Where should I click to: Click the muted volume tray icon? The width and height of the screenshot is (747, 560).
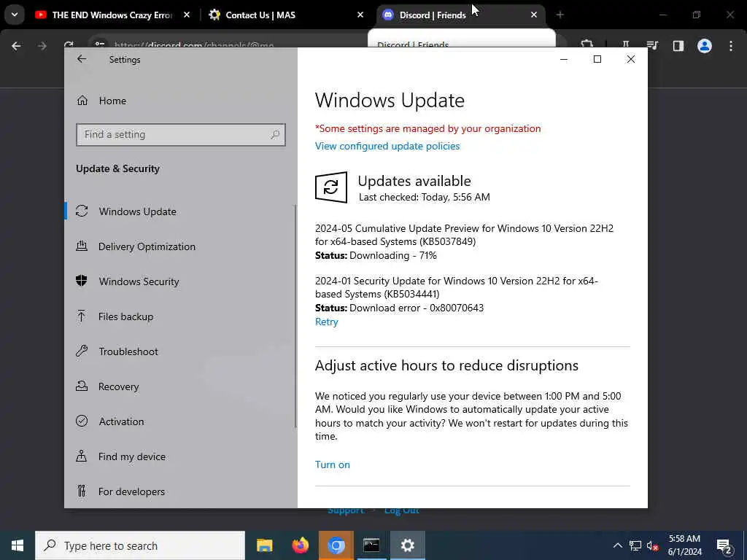(x=653, y=545)
